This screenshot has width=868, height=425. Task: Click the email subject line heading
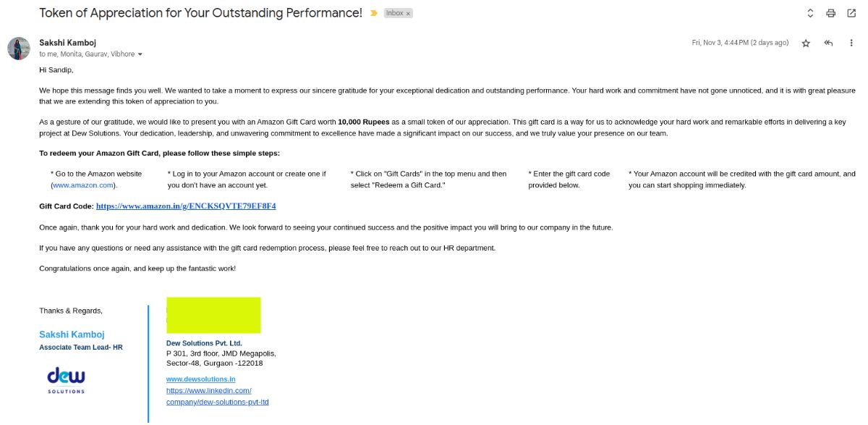[x=201, y=13]
